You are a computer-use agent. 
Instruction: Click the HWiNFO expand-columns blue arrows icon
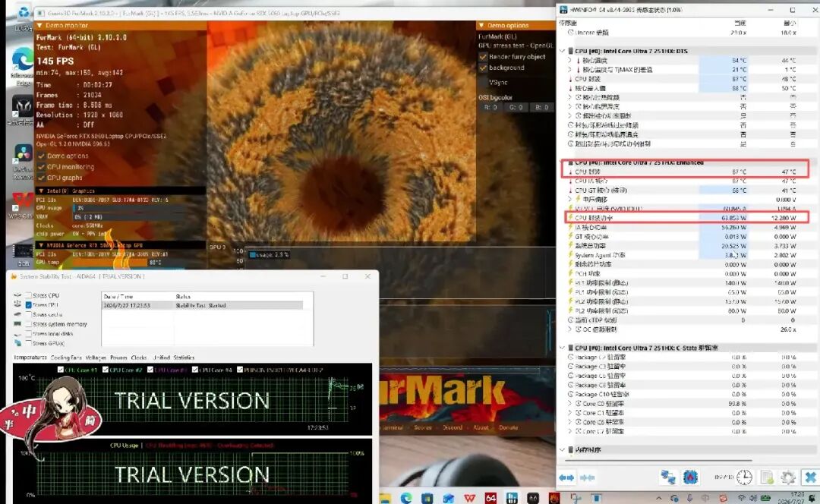pyautogui.click(x=566, y=477)
